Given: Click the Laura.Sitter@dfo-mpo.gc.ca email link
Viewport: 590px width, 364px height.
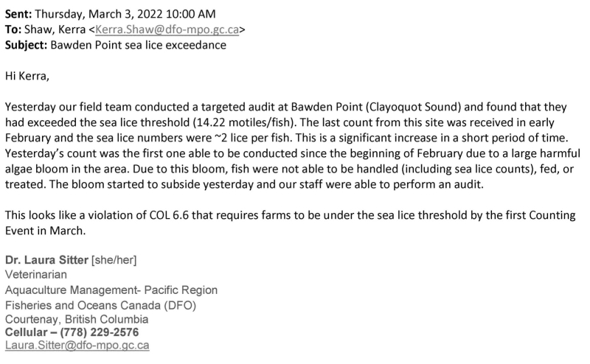Looking at the screenshot, I should [x=77, y=345].
